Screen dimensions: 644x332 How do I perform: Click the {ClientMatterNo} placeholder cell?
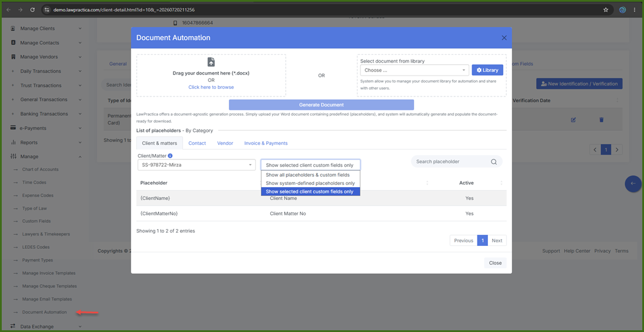click(159, 213)
